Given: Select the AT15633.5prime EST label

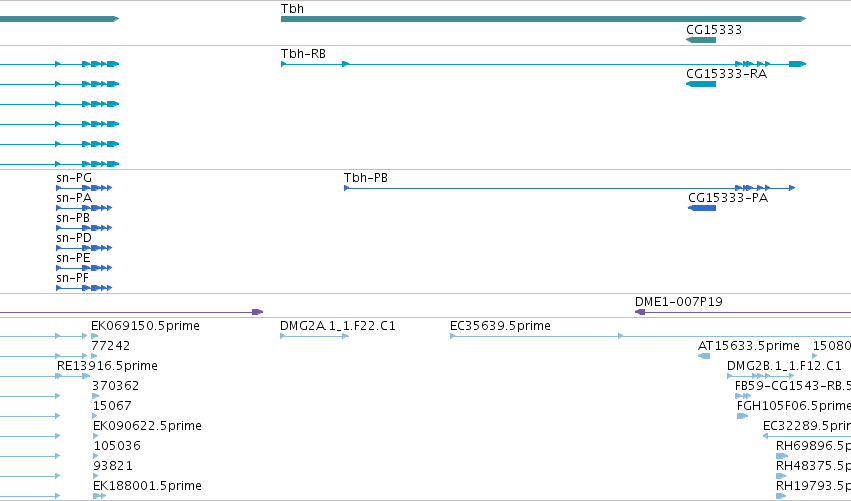Looking at the screenshot, I should pyautogui.click(x=748, y=346).
